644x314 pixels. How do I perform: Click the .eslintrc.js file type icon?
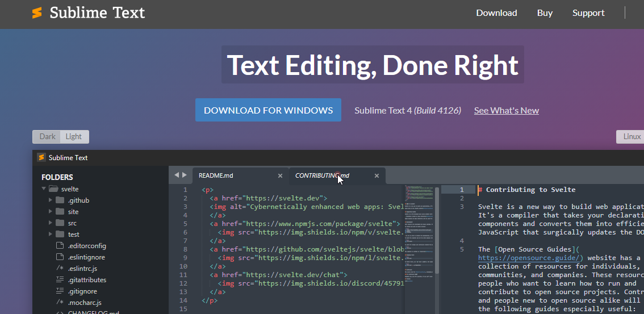point(60,269)
